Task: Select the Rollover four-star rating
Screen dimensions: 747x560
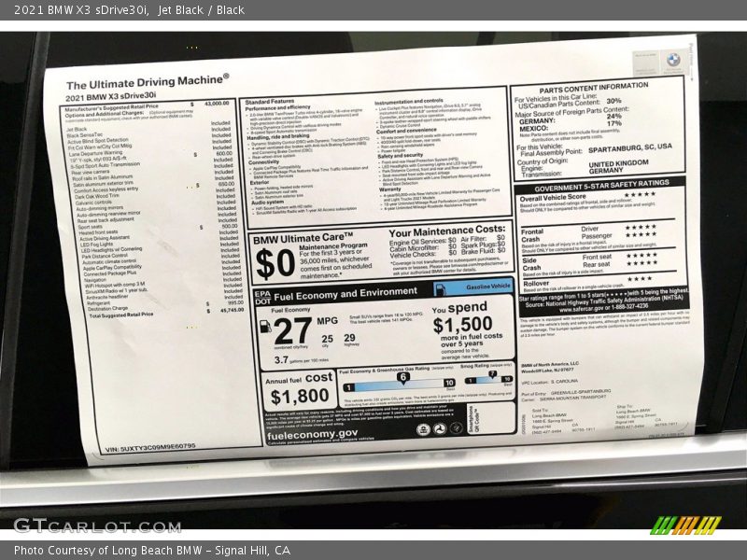Action: pyautogui.click(x=639, y=279)
